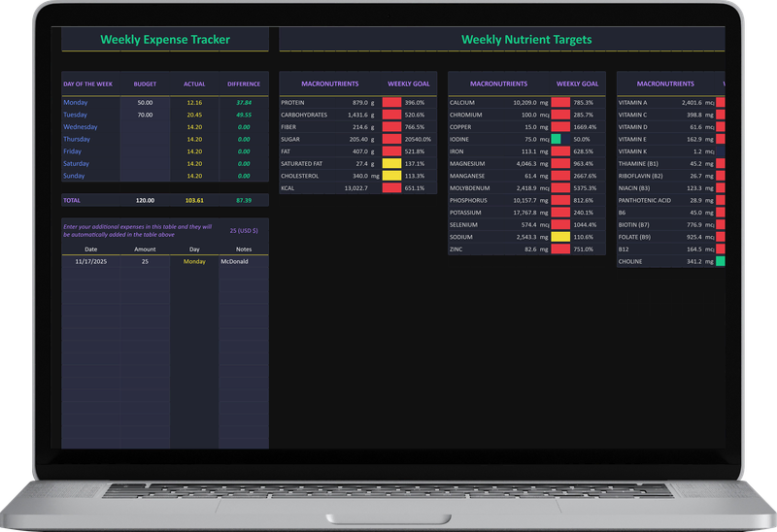This screenshot has height=532, width=777.
Task: Click the 25 (USD $) currency cell
Action: [244, 231]
